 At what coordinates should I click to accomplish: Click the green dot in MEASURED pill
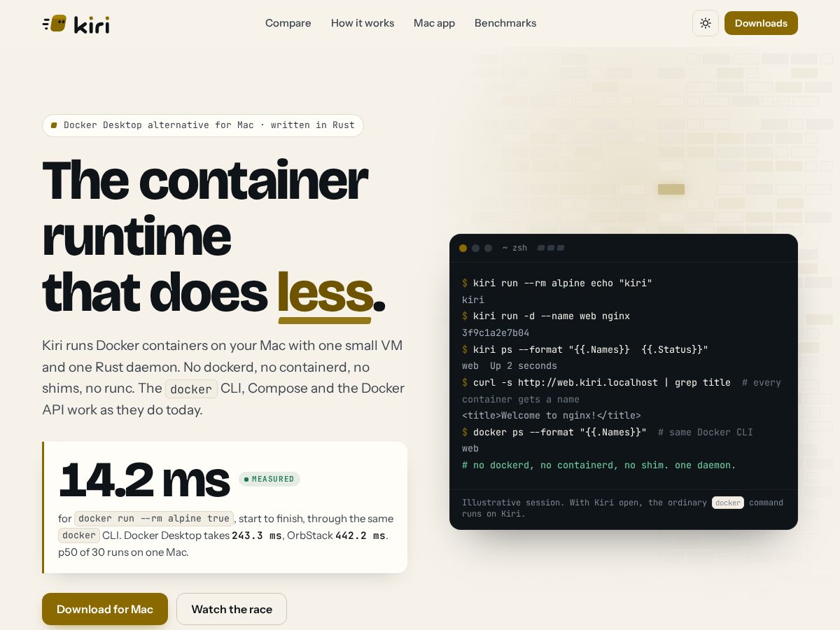(246, 479)
